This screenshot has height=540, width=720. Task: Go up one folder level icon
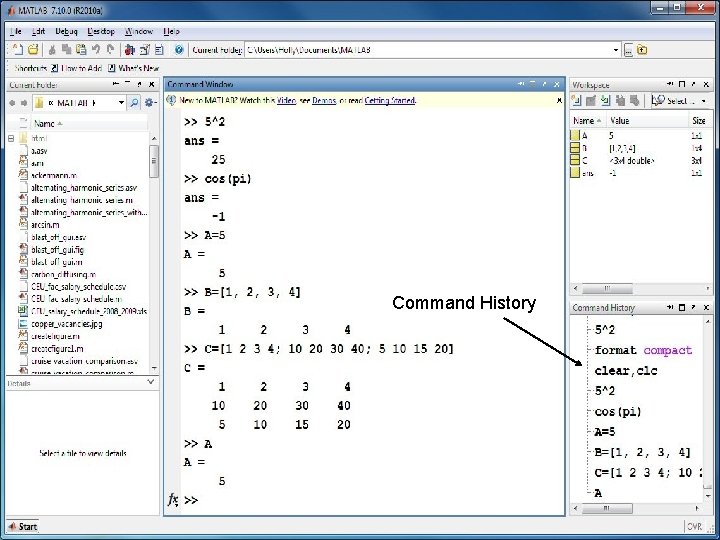click(642, 50)
